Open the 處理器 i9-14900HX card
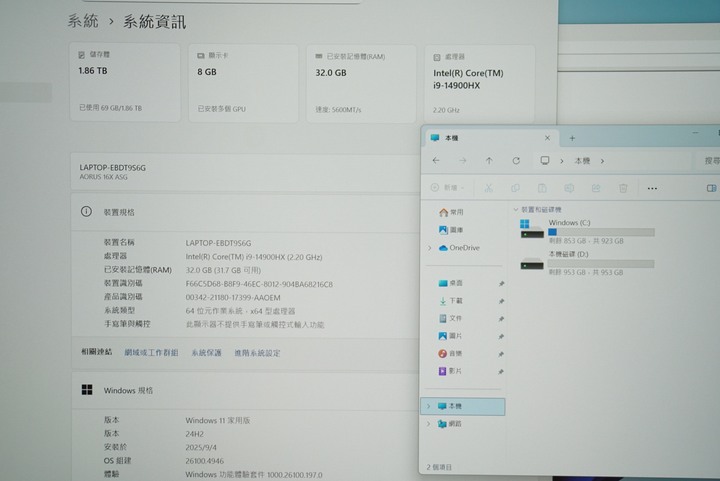Viewport: 720px width, 481px height. pyautogui.click(x=480, y=84)
